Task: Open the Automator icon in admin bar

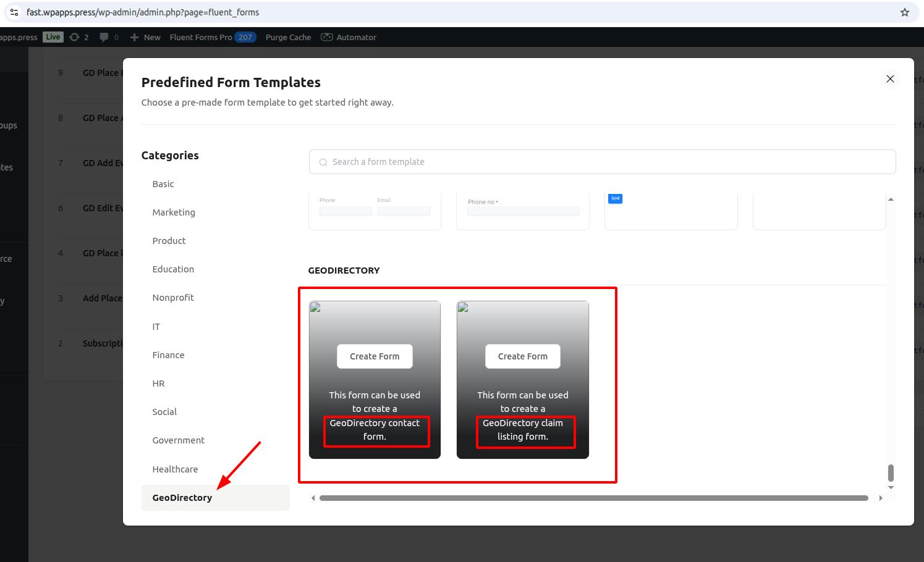Action: [x=327, y=37]
